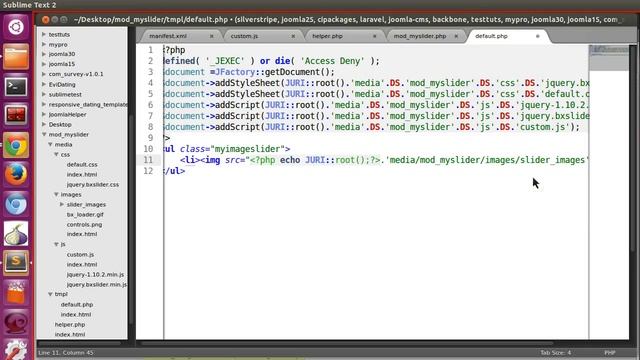Open the Files folder launcher icon
Viewport: 640px width, 360px height.
point(16,56)
